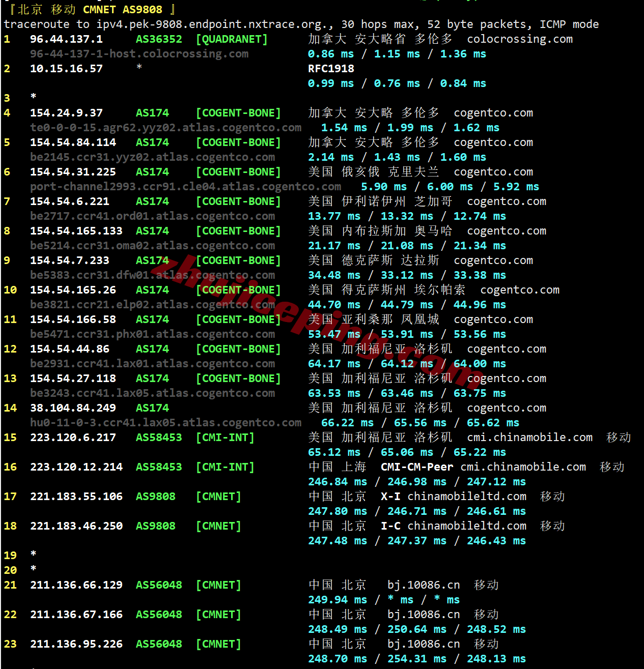Click latency 254.31 ms on hop 23

417,659
